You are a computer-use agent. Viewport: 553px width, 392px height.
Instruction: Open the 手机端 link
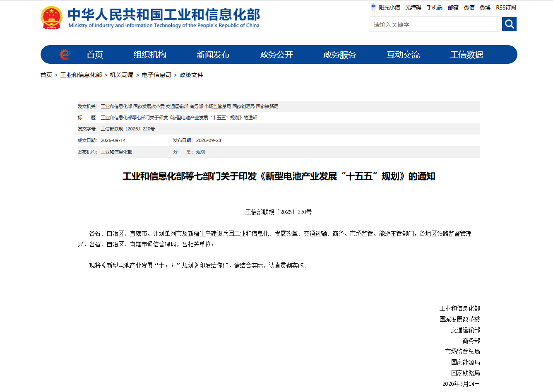[x=435, y=7]
